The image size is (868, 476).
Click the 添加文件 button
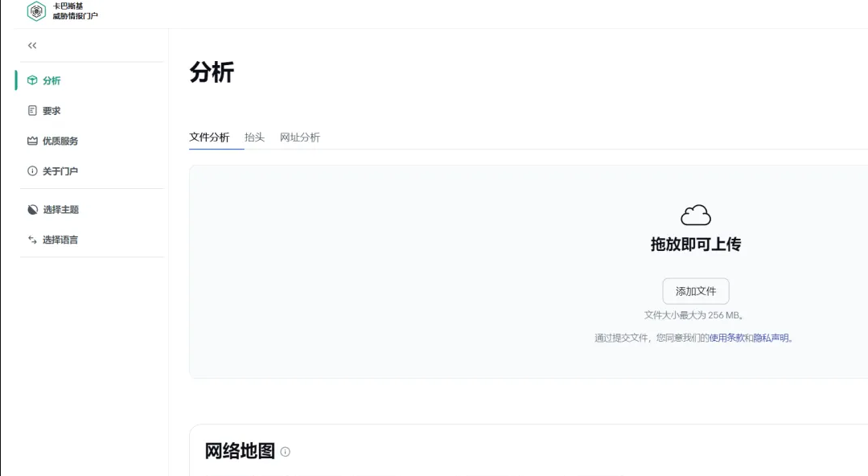[695, 291]
